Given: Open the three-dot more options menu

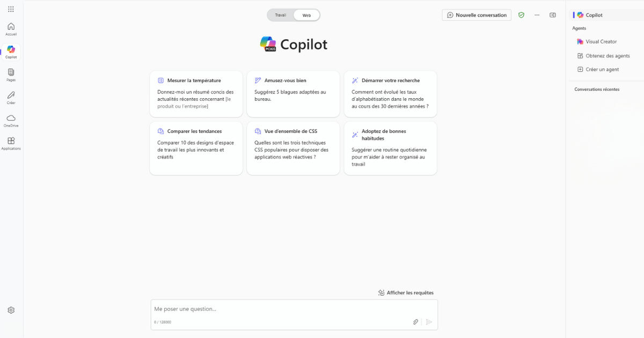Looking at the screenshot, I should 537,15.
